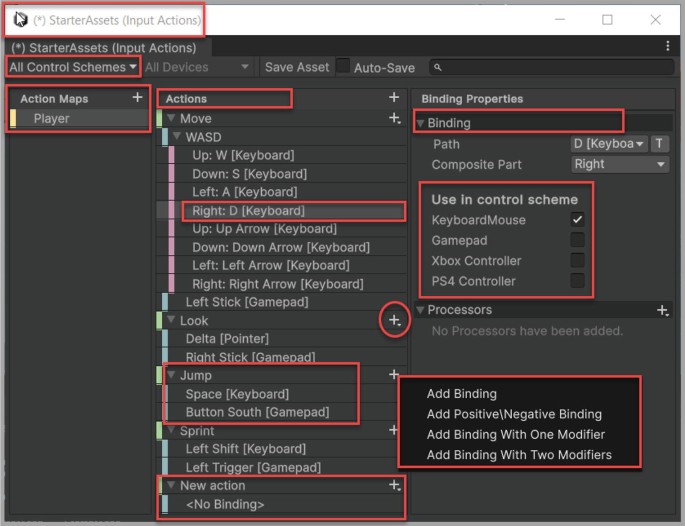Click the Save Asset button

coord(296,67)
